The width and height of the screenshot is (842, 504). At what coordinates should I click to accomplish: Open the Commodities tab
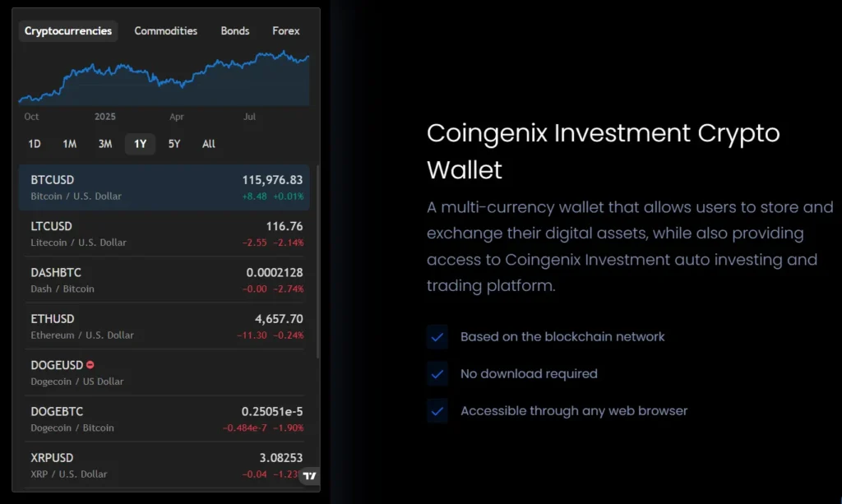(x=166, y=31)
